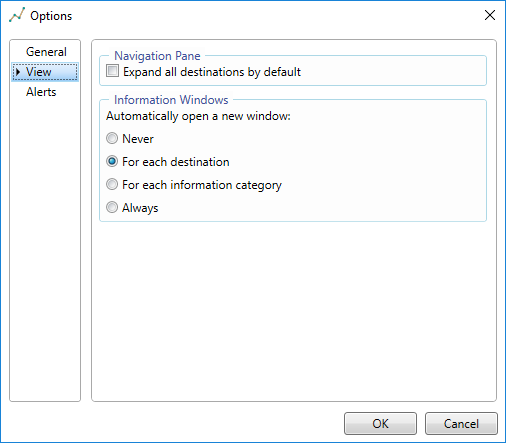Click the Information Windows group heading
The width and height of the screenshot is (506, 443).
pos(171,100)
